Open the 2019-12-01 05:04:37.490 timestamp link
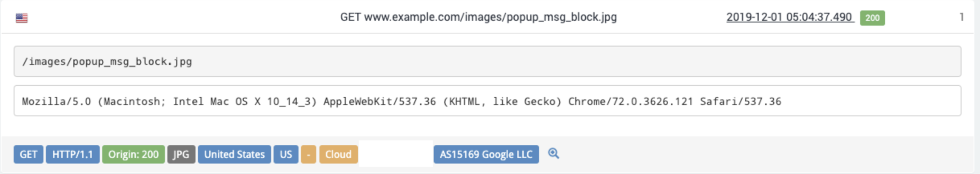Image resolution: width=980 pixels, height=174 pixels. [789, 17]
